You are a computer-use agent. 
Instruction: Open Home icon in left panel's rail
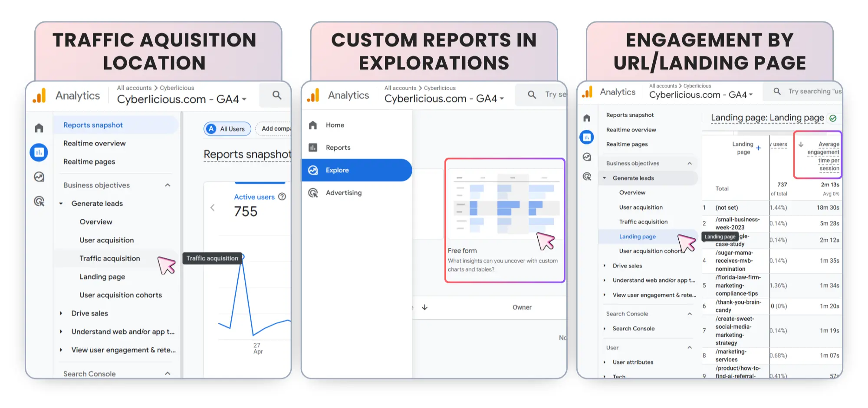[39, 128]
